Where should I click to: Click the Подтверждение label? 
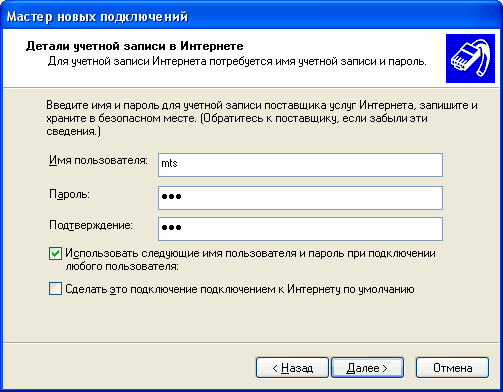[91, 225]
